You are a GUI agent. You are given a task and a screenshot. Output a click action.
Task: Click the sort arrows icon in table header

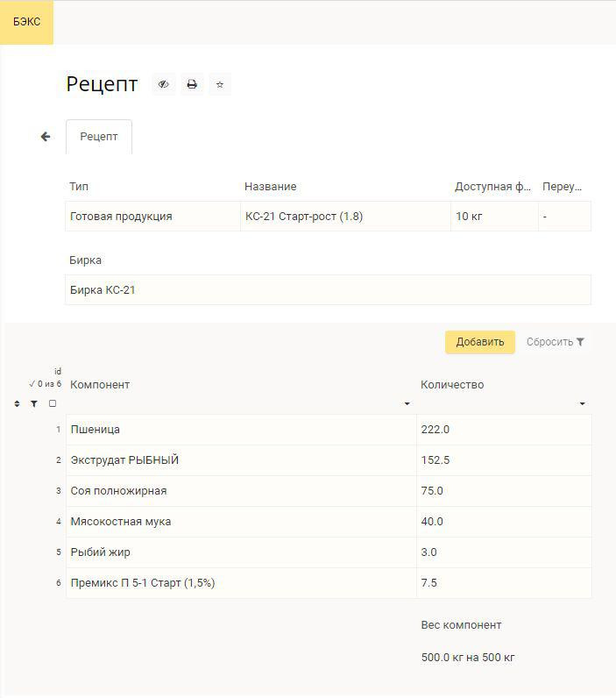[17, 403]
